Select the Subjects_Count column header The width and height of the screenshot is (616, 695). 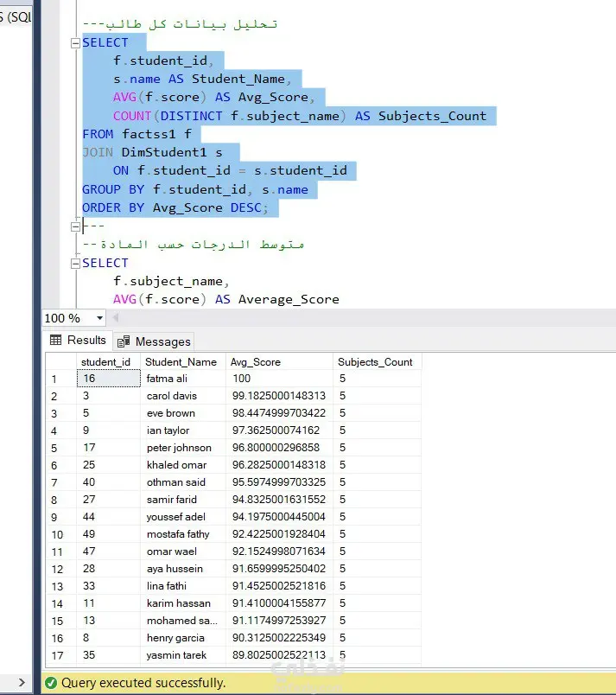377,361
